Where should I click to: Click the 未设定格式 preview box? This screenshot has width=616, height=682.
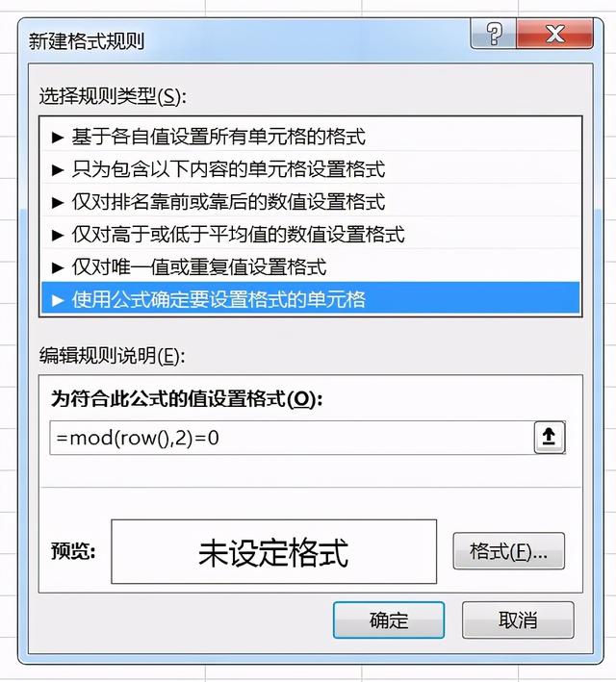click(273, 551)
